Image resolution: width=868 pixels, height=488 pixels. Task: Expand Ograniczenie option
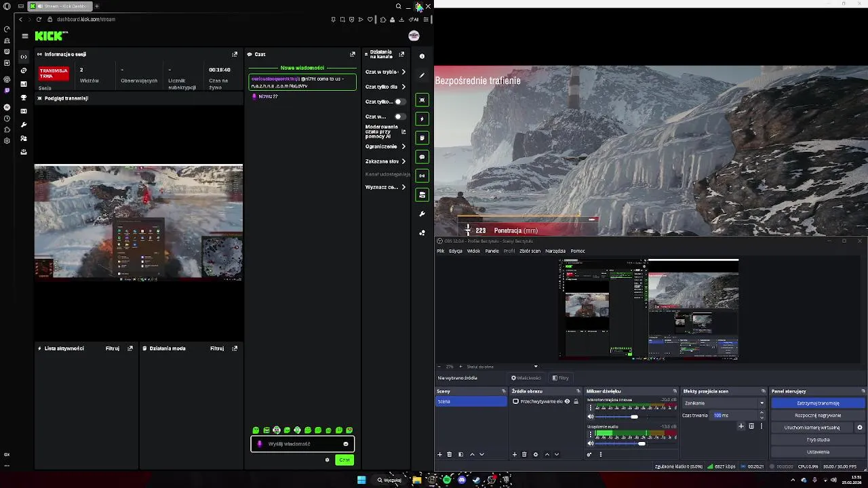click(x=403, y=146)
